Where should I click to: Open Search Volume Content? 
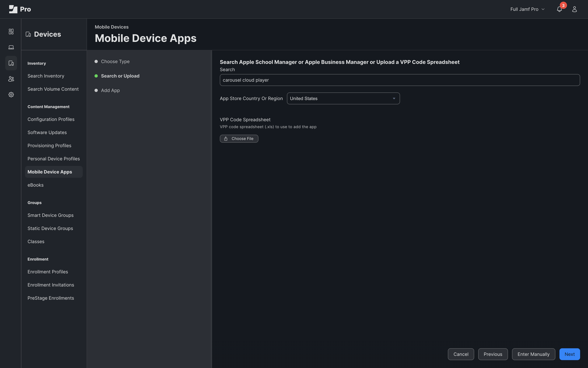coord(53,89)
